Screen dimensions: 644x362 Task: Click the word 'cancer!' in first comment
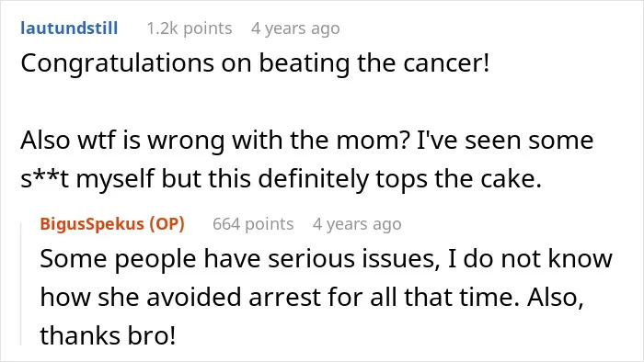coord(446,63)
